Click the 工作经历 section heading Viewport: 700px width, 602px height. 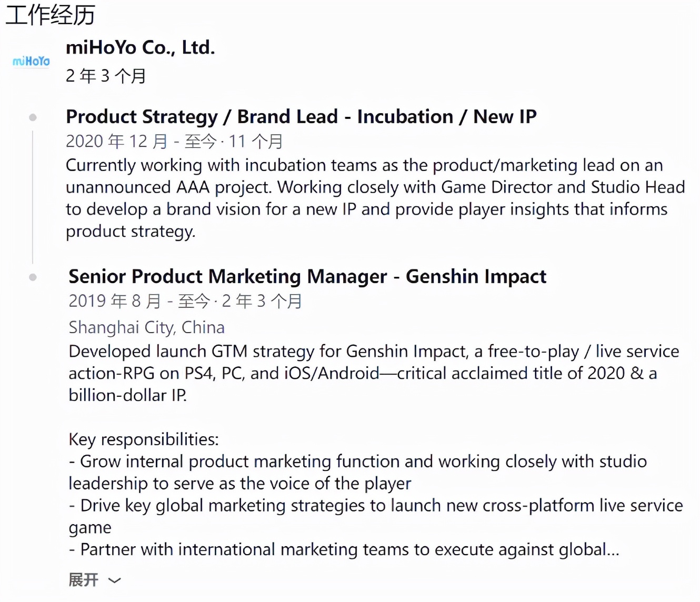(x=51, y=14)
